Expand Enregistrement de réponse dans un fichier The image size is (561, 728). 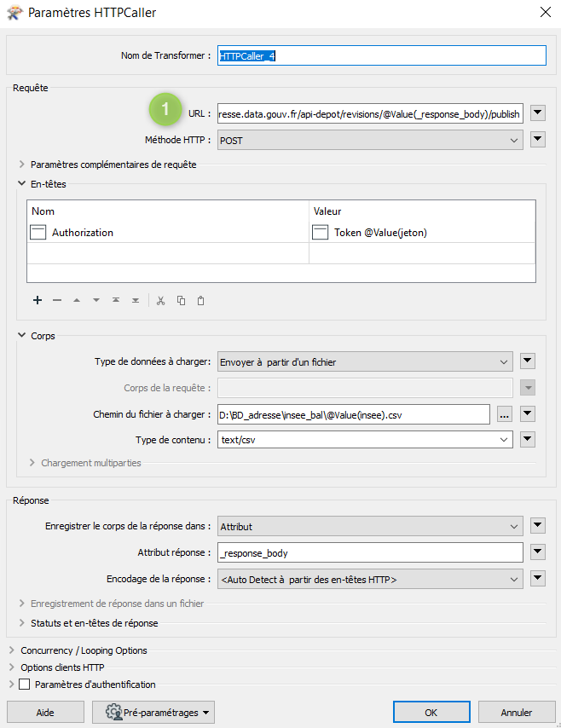(x=21, y=603)
